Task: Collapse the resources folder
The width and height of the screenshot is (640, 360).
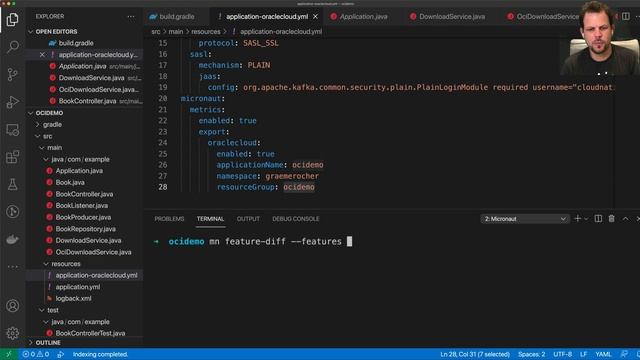Action: tap(66, 264)
